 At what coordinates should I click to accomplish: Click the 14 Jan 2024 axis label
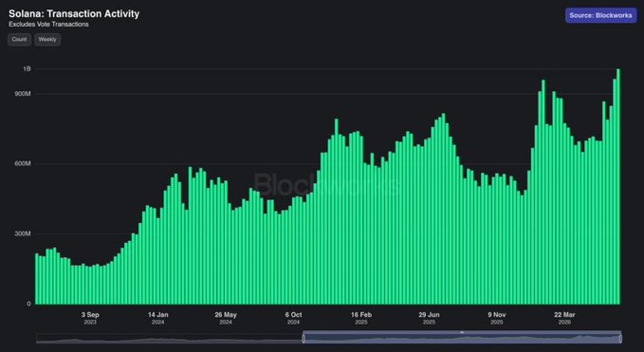158,318
